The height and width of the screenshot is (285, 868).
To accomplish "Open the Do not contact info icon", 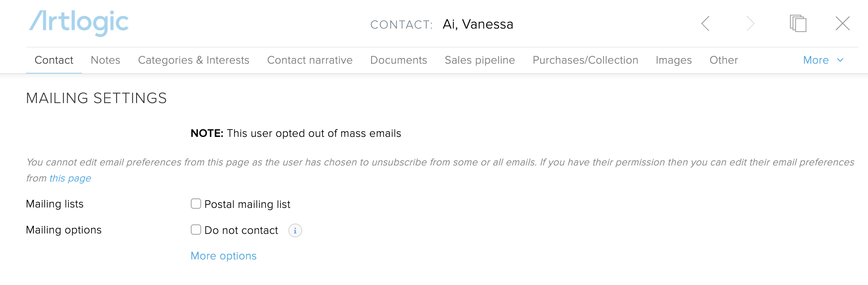I will coord(295,230).
